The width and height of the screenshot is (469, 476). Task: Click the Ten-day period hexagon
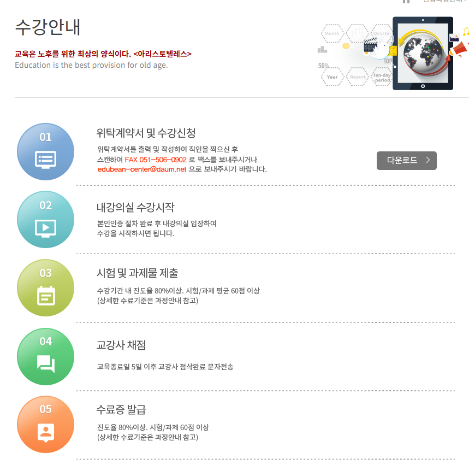click(382, 77)
